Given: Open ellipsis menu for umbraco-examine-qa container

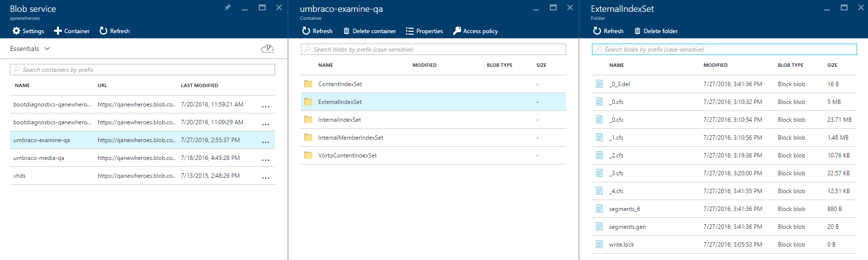Looking at the screenshot, I should coord(266,142).
